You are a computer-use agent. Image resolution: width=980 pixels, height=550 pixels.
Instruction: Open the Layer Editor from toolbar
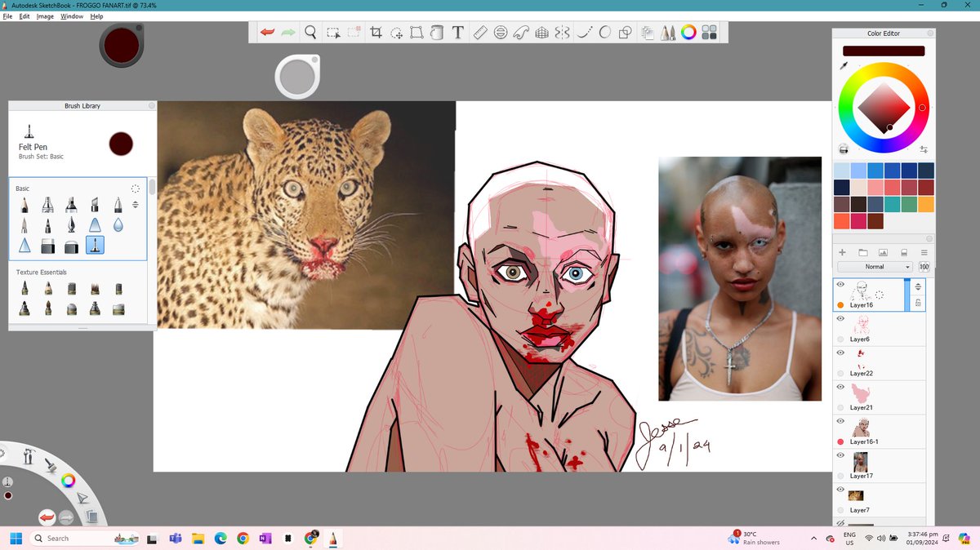(x=648, y=33)
